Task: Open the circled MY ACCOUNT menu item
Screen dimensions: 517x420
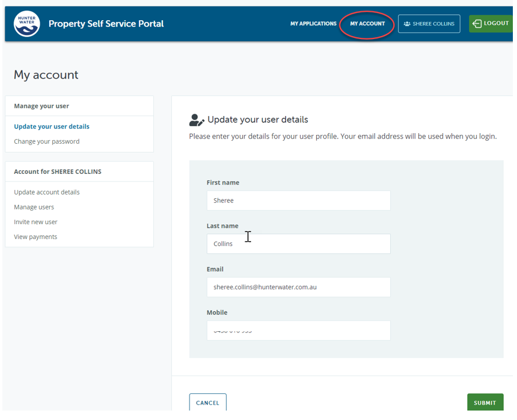Action: pos(366,23)
